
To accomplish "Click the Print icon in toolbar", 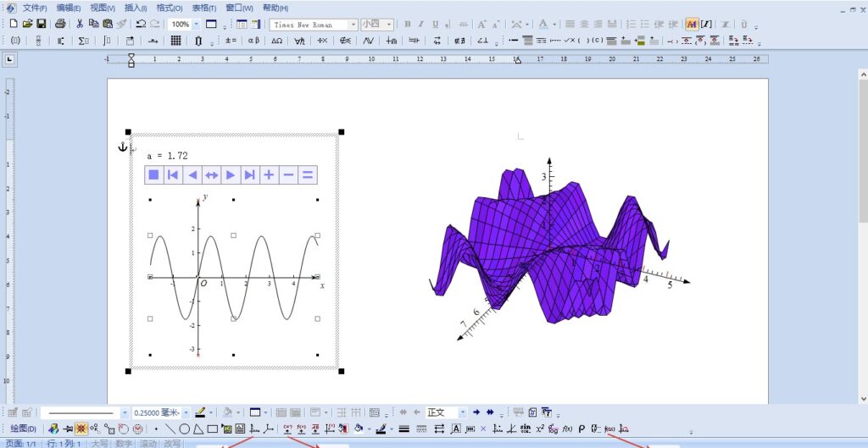I will (x=60, y=24).
